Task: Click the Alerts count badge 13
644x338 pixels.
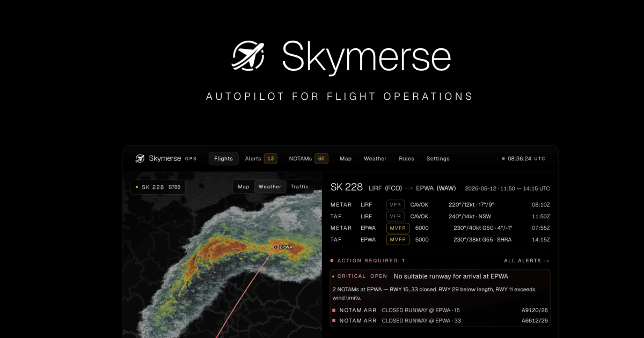Action: [x=270, y=158]
